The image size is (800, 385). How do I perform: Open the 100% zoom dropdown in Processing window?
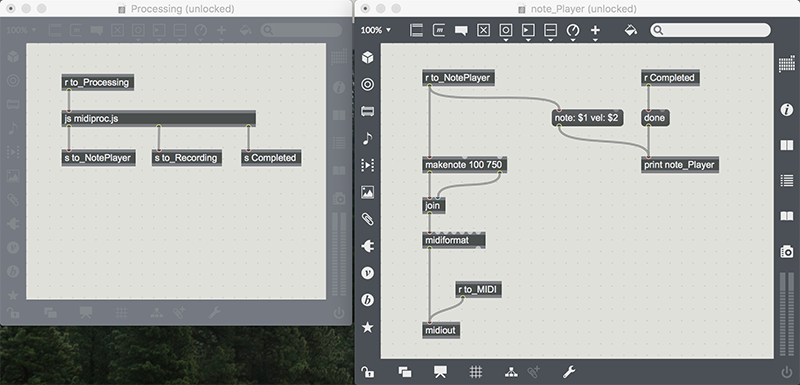(x=21, y=30)
